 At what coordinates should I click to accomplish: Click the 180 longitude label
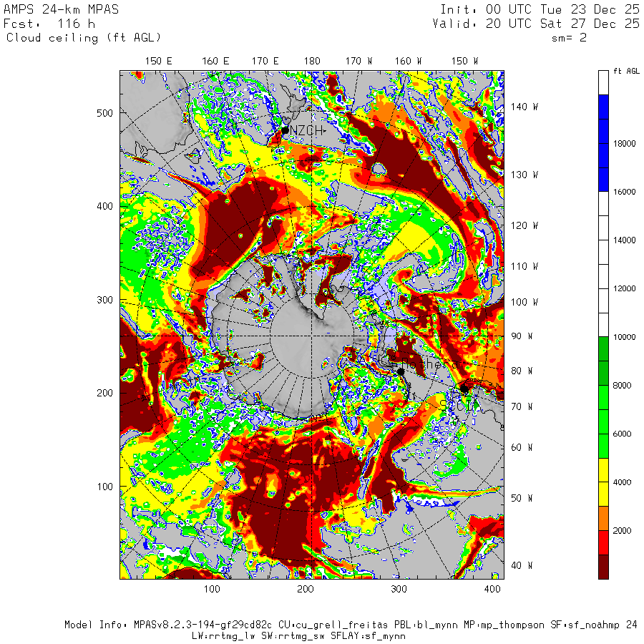pyautogui.click(x=312, y=62)
